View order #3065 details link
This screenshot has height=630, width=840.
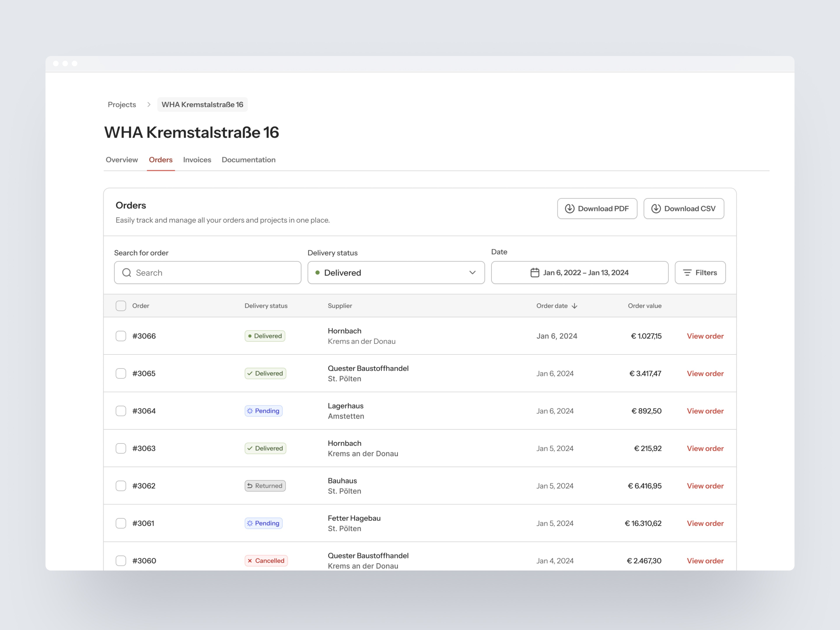pos(705,373)
